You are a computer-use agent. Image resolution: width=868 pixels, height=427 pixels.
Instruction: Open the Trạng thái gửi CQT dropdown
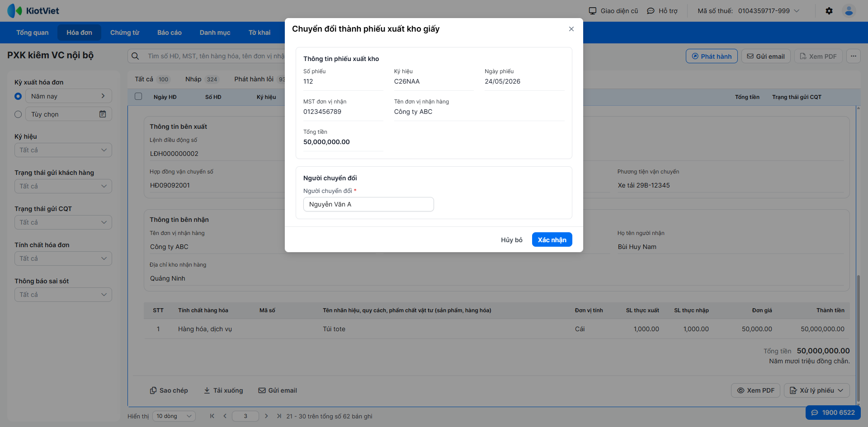tap(63, 222)
